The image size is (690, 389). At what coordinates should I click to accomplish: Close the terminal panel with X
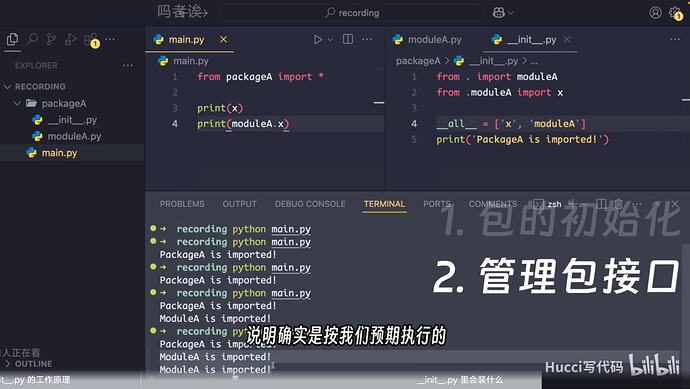675,204
